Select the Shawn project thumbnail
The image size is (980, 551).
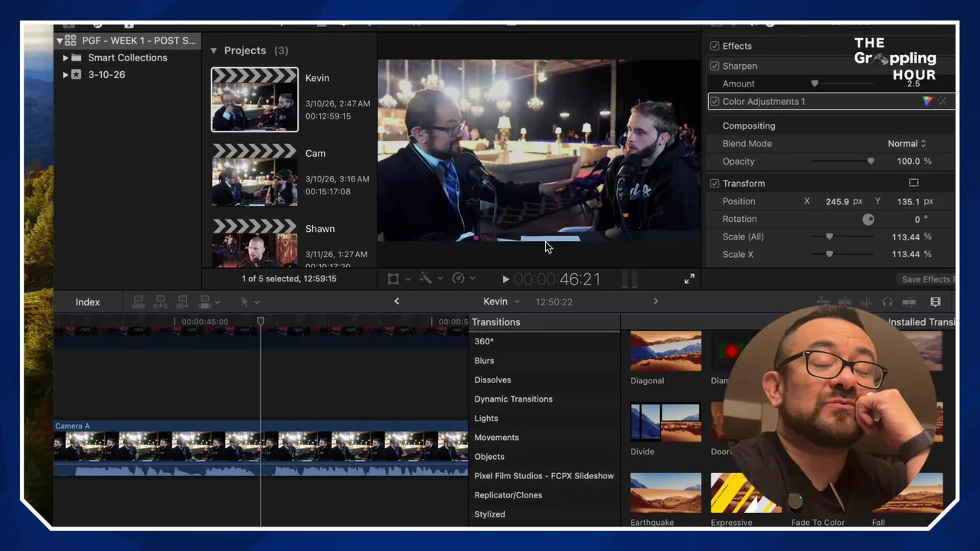pos(255,243)
